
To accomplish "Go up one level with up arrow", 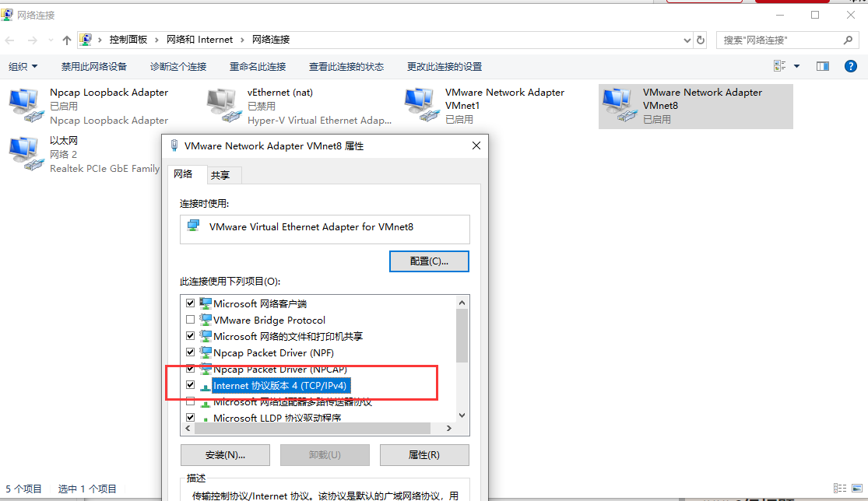I will pos(67,40).
